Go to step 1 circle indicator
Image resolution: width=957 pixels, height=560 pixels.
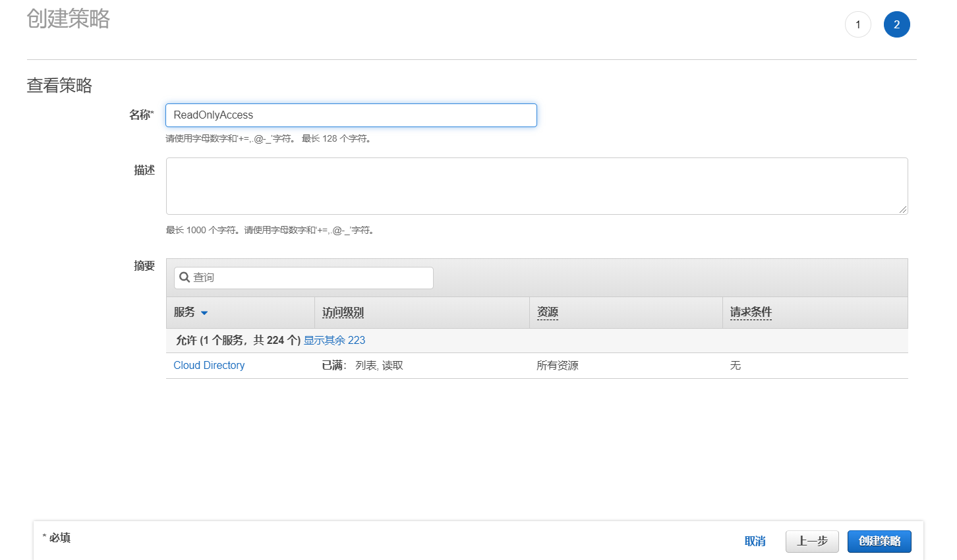857,24
